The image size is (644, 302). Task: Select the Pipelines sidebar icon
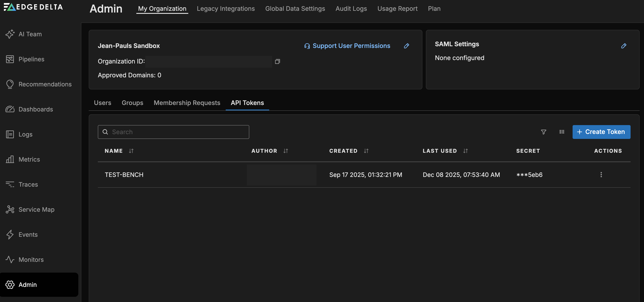point(10,59)
